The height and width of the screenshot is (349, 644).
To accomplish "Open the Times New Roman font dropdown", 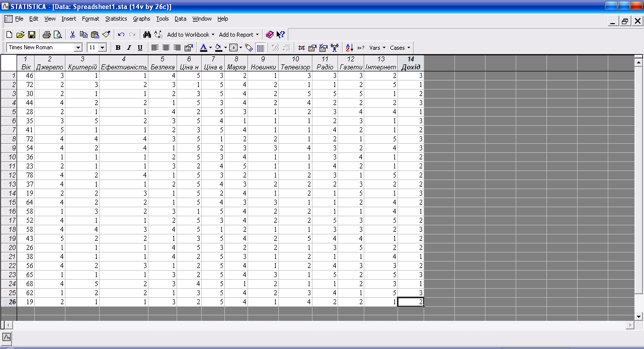I will (x=78, y=48).
